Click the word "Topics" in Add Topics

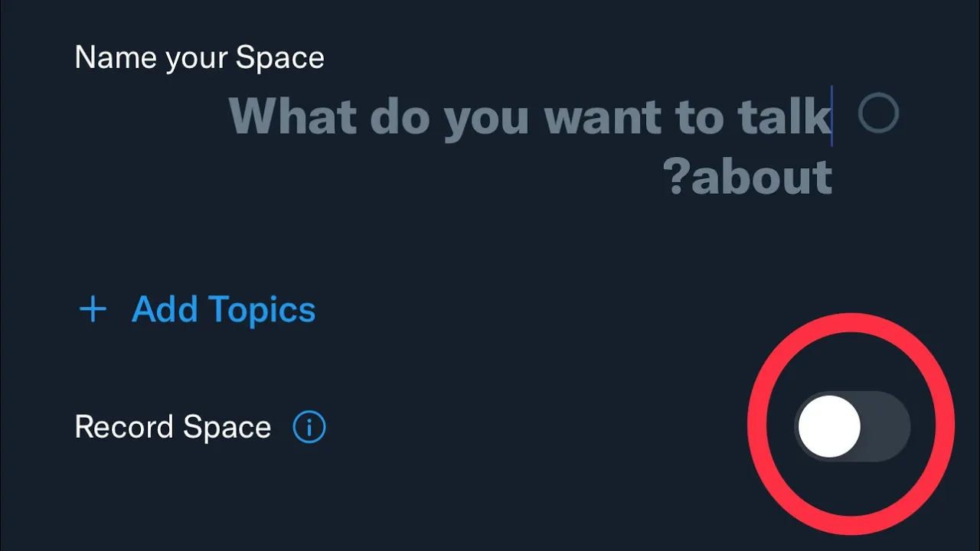click(x=261, y=311)
